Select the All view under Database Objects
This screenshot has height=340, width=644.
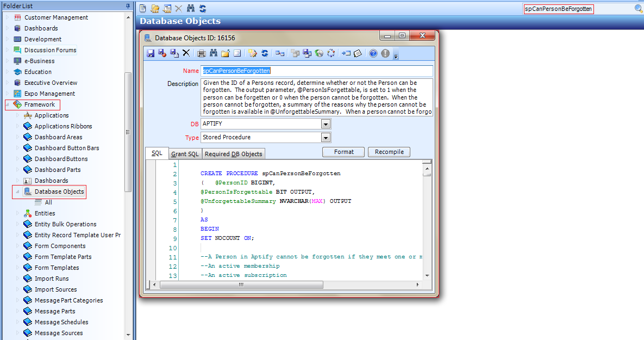pyautogui.click(x=48, y=202)
